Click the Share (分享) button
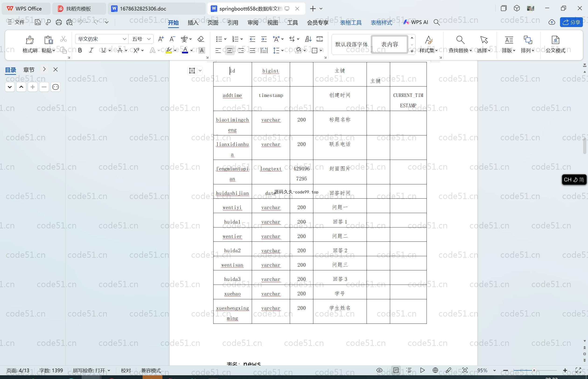The height and width of the screenshot is (379, 588). (571, 22)
